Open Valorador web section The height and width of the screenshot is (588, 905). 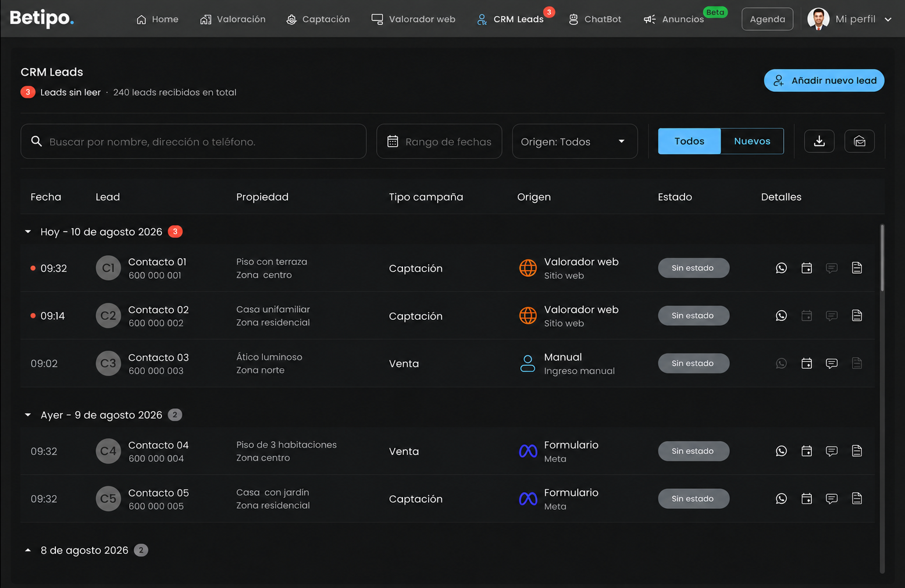(x=414, y=19)
